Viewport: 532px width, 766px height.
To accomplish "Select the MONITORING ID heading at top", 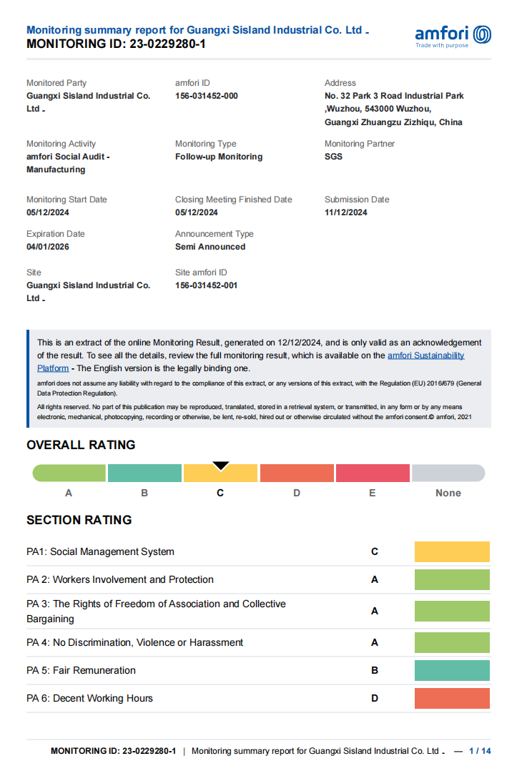I will [x=116, y=44].
